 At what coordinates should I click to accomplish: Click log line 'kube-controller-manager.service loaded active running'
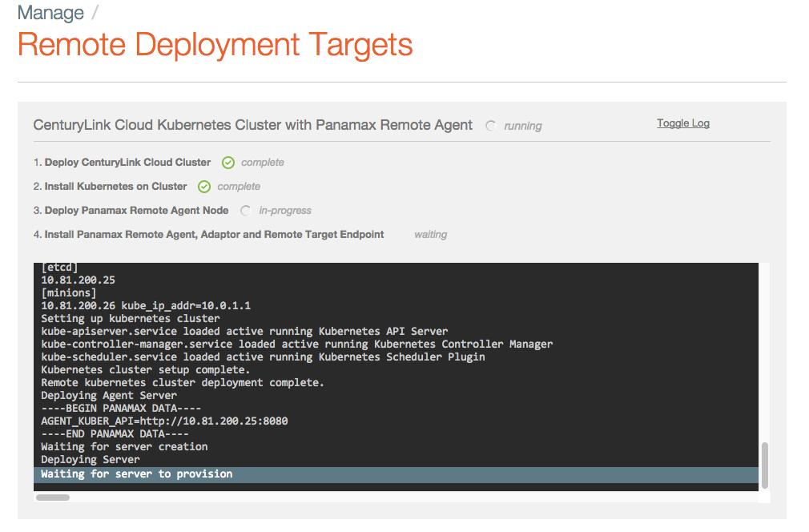click(297, 345)
